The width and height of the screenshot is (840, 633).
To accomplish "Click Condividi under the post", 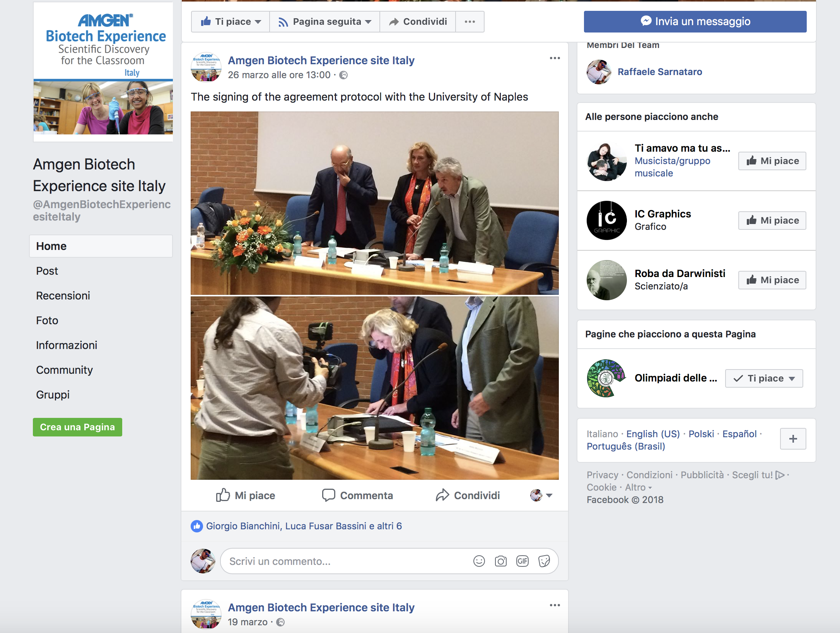I will [x=468, y=495].
